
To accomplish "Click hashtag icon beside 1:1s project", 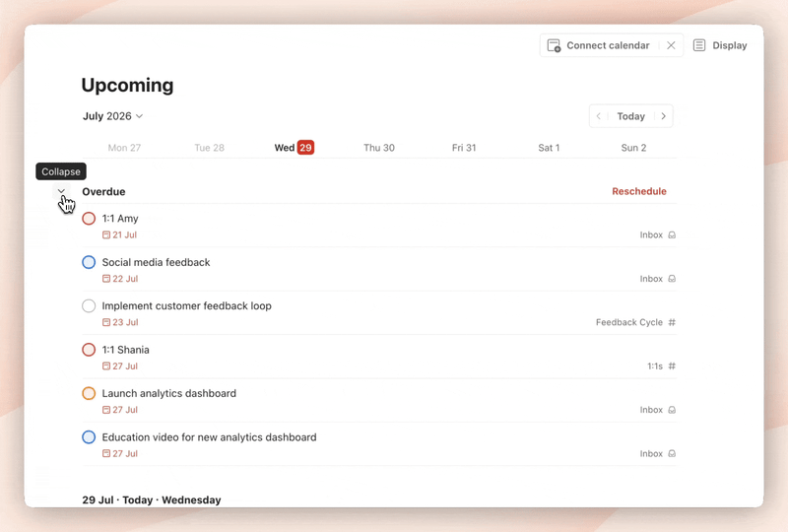I will [x=672, y=366].
